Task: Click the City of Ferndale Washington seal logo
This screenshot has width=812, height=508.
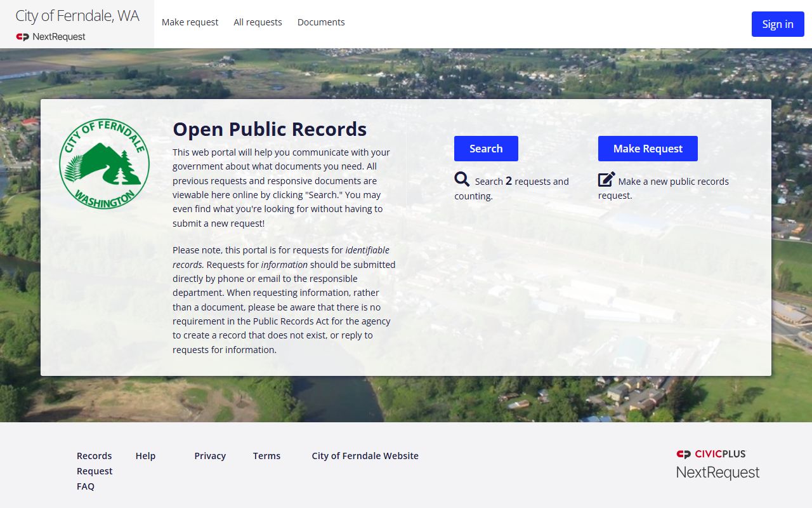Action: tap(104, 163)
